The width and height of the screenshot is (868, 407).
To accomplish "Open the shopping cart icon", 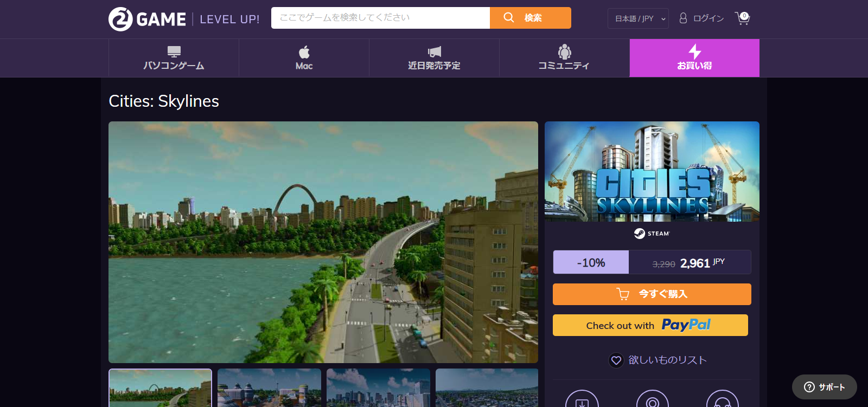I will tap(742, 18).
